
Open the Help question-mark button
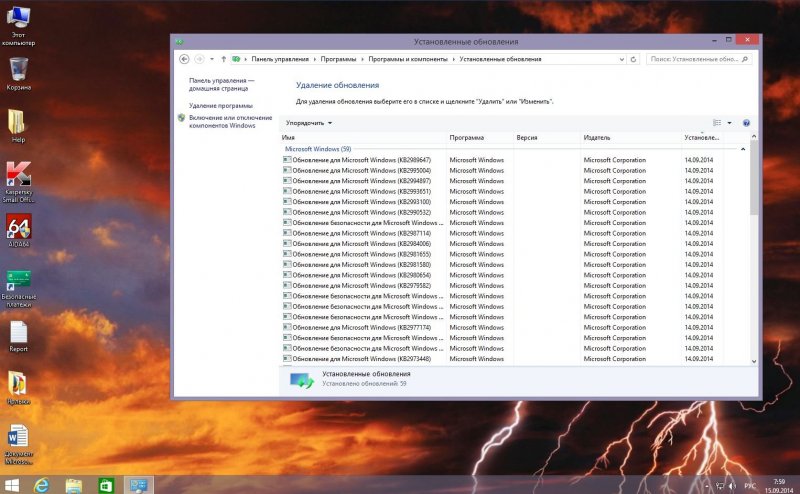point(746,123)
